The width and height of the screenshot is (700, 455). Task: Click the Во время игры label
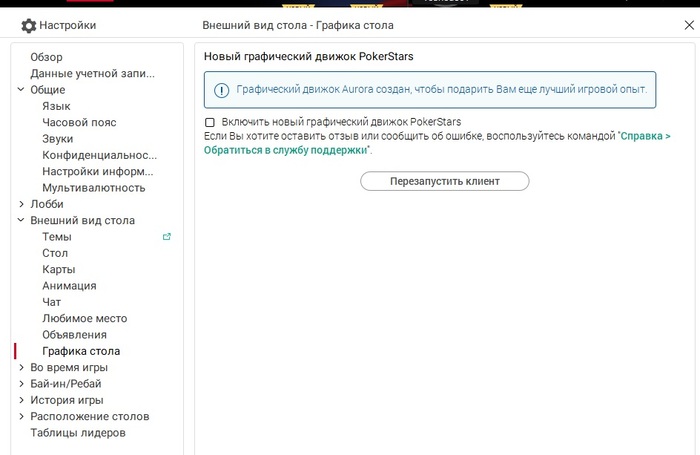(x=69, y=367)
